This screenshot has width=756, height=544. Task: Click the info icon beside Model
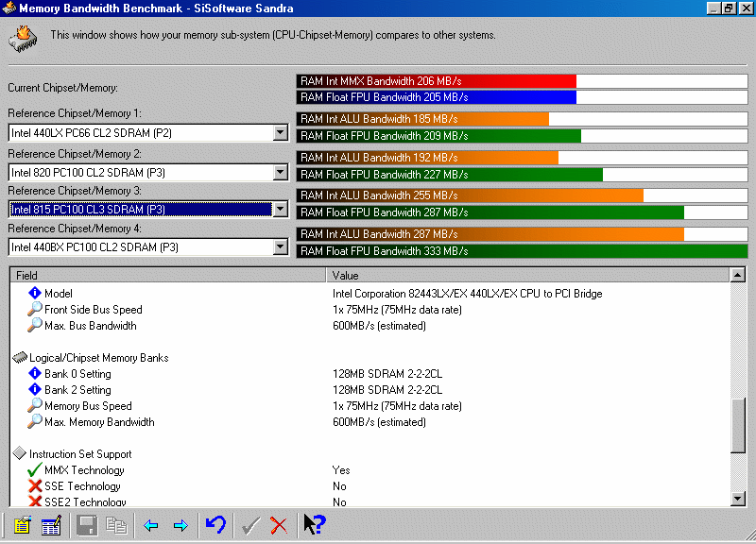click(x=35, y=293)
